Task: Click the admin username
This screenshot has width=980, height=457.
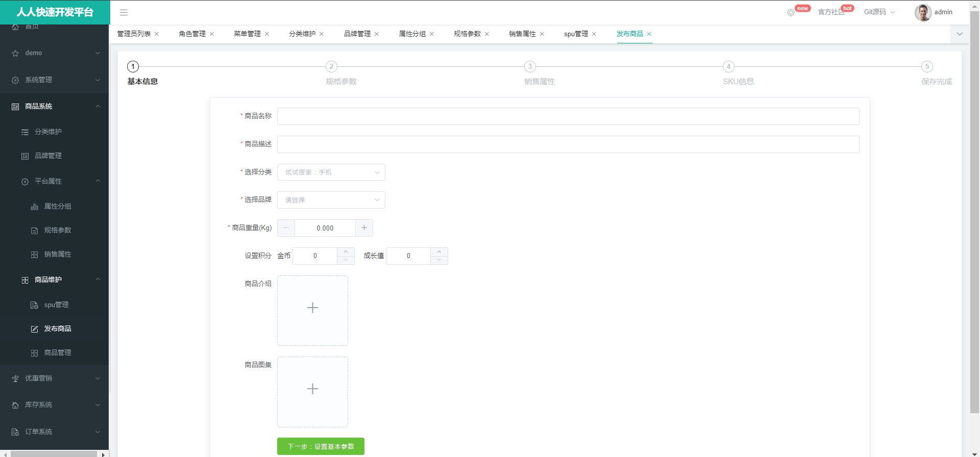Action: click(943, 12)
